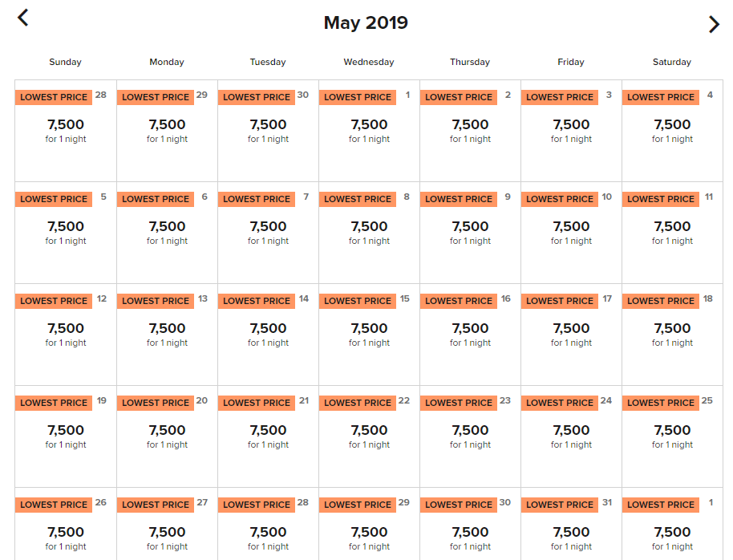Image resolution: width=733 pixels, height=560 pixels.
Task: Select Tuesday May 21 price
Action: pos(268,436)
